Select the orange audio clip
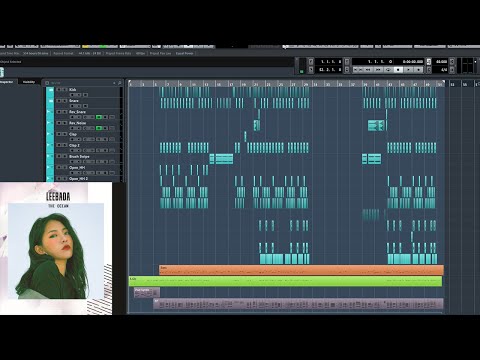Viewport: 480px width, 360px height. (x=301, y=270)
